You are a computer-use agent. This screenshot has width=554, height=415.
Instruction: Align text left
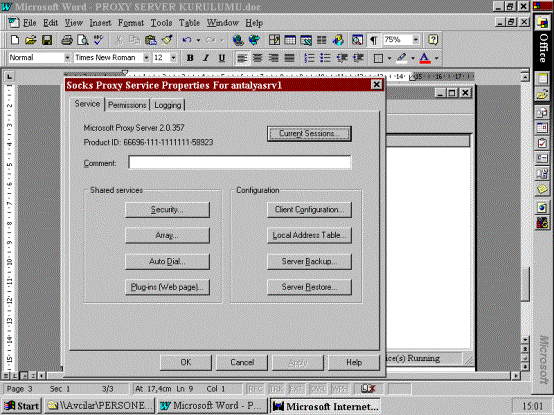pos(242,58)
